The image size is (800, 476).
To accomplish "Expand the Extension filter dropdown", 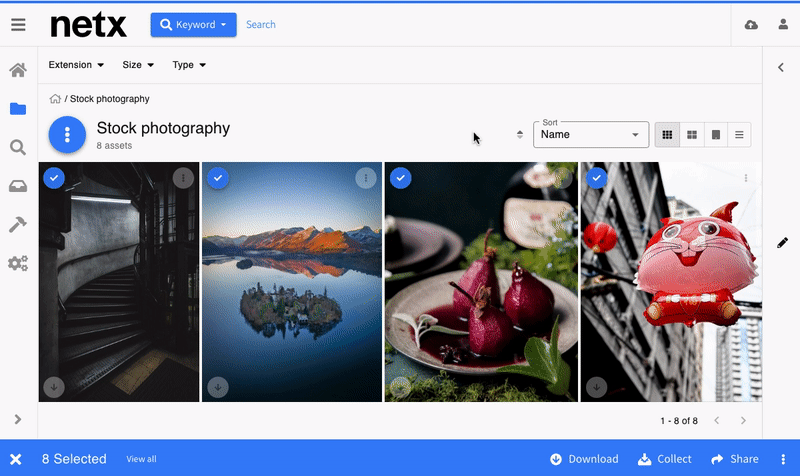I will click(x=76, y=65).
